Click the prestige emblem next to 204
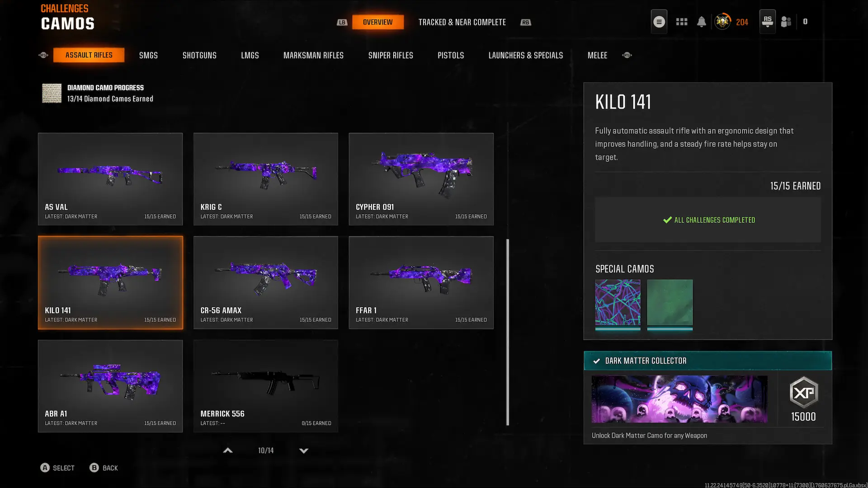The width and height of the screenshot is (868, 488). coord(722,21)
